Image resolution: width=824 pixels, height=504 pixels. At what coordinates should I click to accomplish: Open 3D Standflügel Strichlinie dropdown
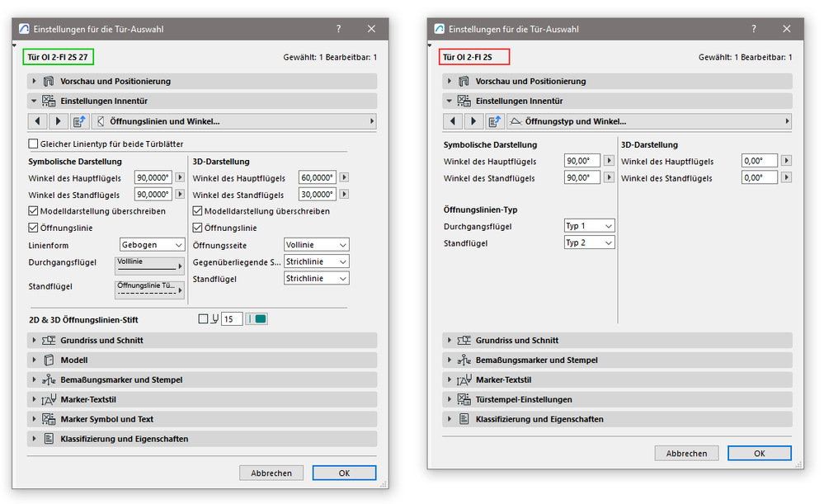pos(317,279)
